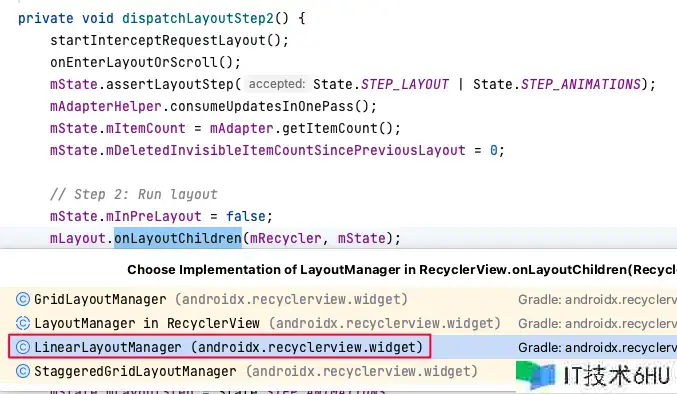Click assertLayoutStep method call
Screen dimensions: 677x394
(x=170, y=84)
